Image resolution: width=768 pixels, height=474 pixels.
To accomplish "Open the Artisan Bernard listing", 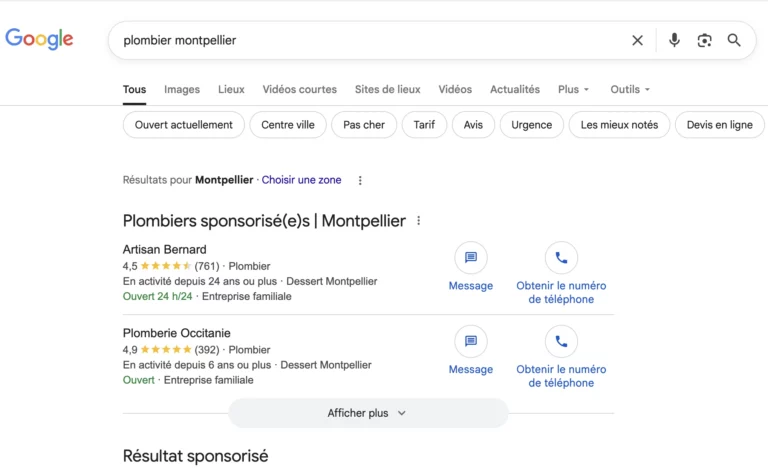I will click(x=165, y=249).
